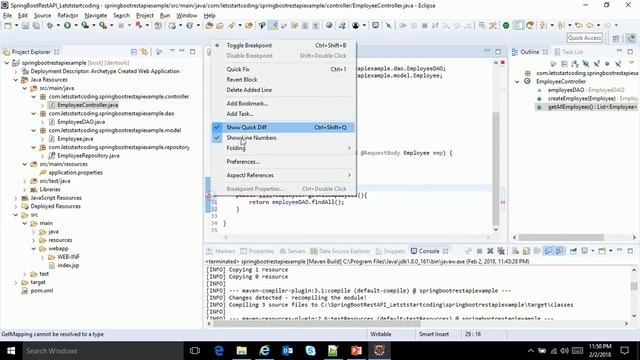Toggle Show Quick Diff option

[x=283, y=127]
